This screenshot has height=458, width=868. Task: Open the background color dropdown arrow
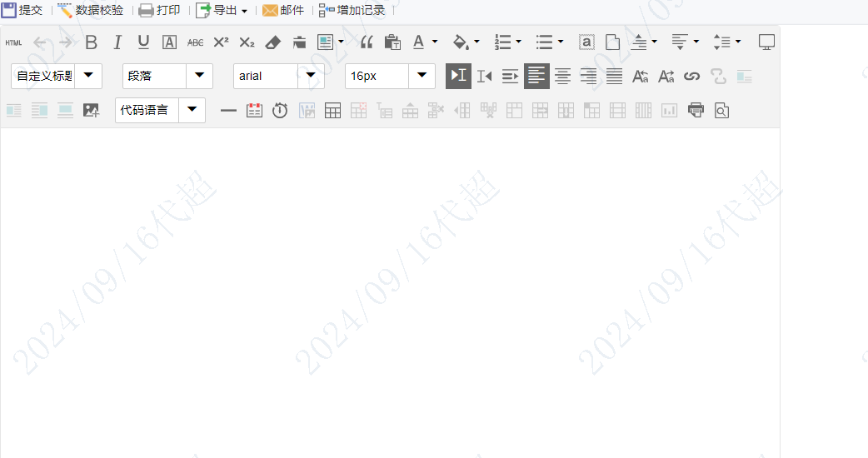click(x=476, y=42)
